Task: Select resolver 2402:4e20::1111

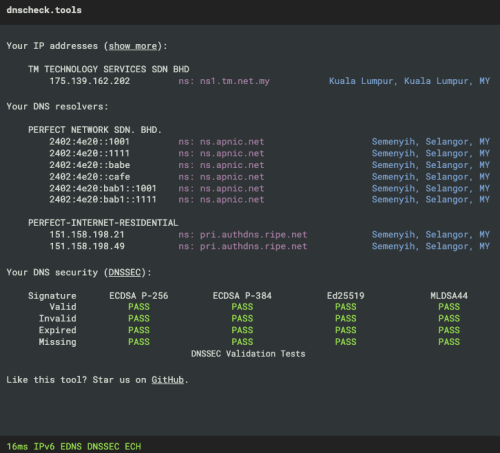Action: (89, 153)
